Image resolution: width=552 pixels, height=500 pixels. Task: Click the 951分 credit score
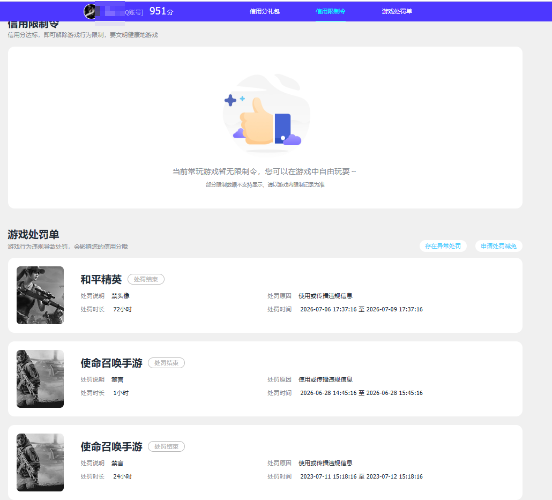(x=161, y=11)
